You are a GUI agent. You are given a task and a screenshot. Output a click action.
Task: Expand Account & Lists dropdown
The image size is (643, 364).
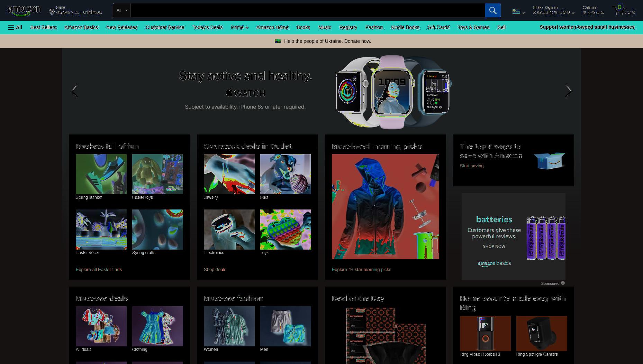coord(553,10)
